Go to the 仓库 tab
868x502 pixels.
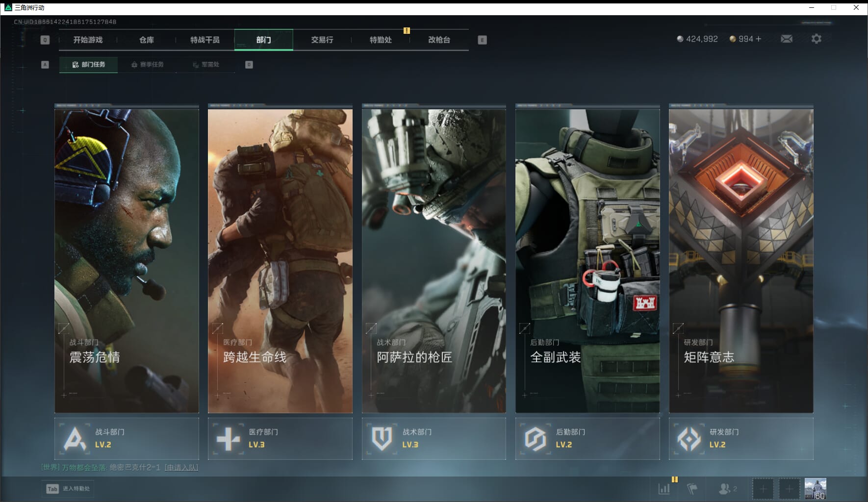pos(146,40)
